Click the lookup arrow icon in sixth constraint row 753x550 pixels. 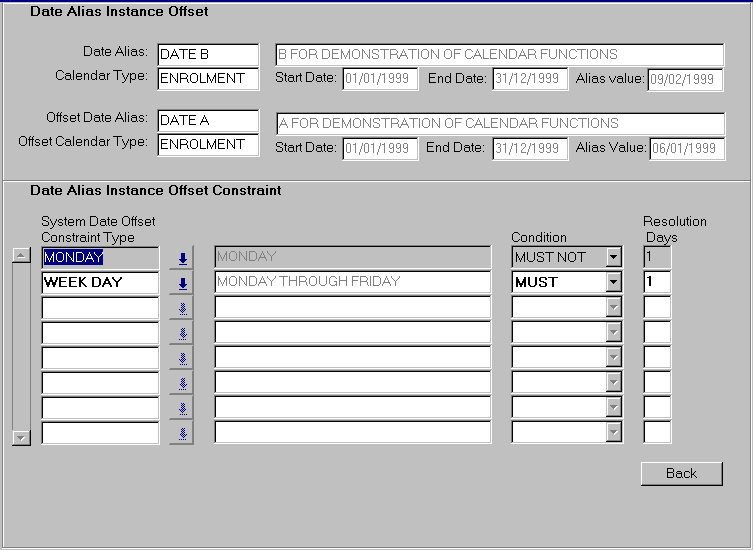point(182,383)
